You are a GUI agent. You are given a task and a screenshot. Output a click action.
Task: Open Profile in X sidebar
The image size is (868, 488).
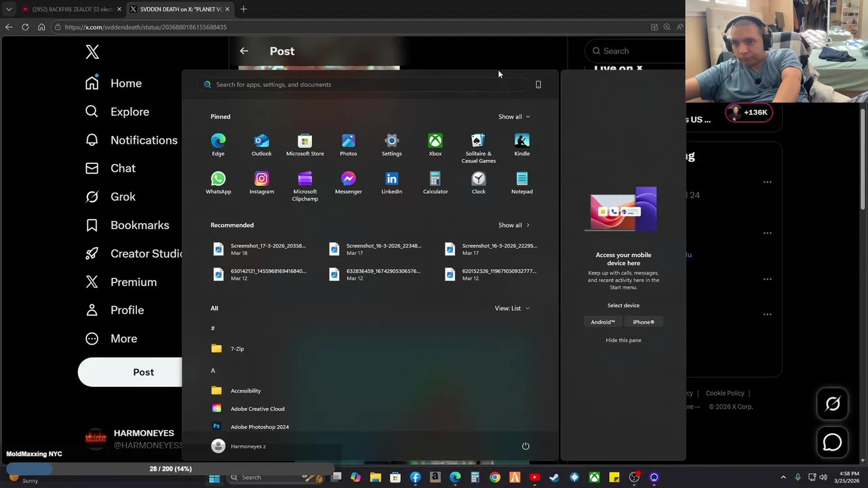(114, 310)
